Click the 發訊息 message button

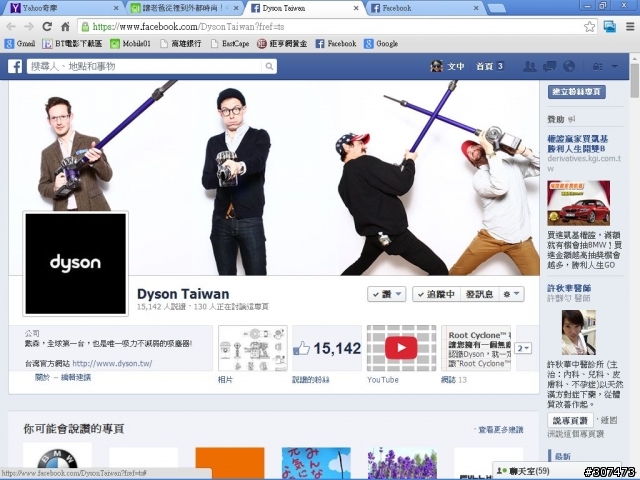pos(480,294)
